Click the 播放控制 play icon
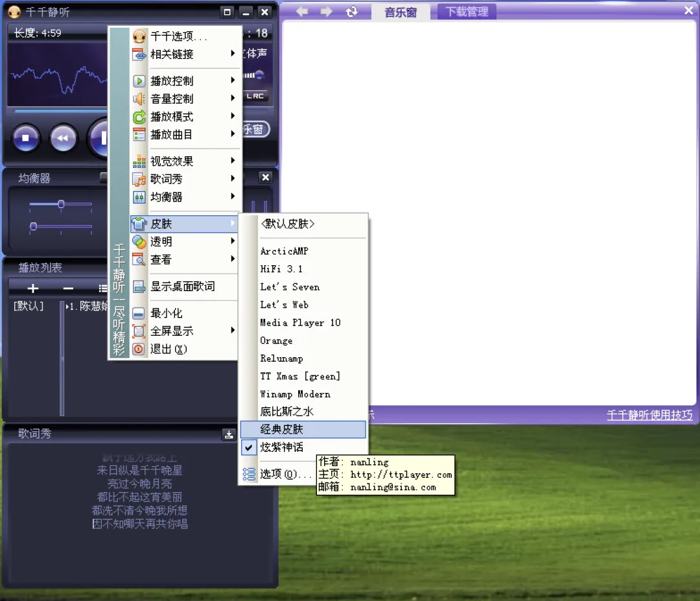700x601 pixels. click(x=139, y=81)
